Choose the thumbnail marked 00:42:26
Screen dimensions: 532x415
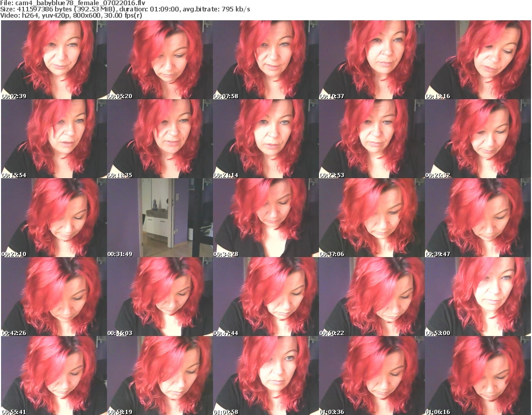coord(54,297)
